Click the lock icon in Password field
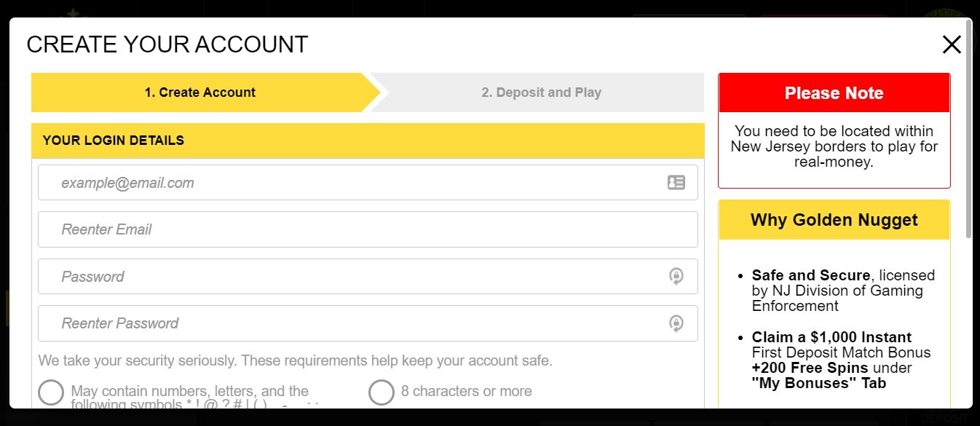Screen dimensions: 980x426 point(676,277)
